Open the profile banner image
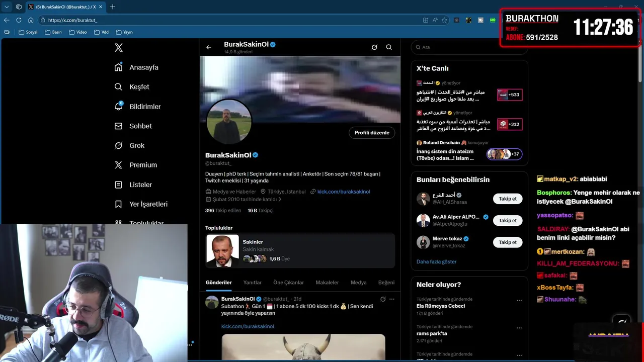 pos(300,89)
